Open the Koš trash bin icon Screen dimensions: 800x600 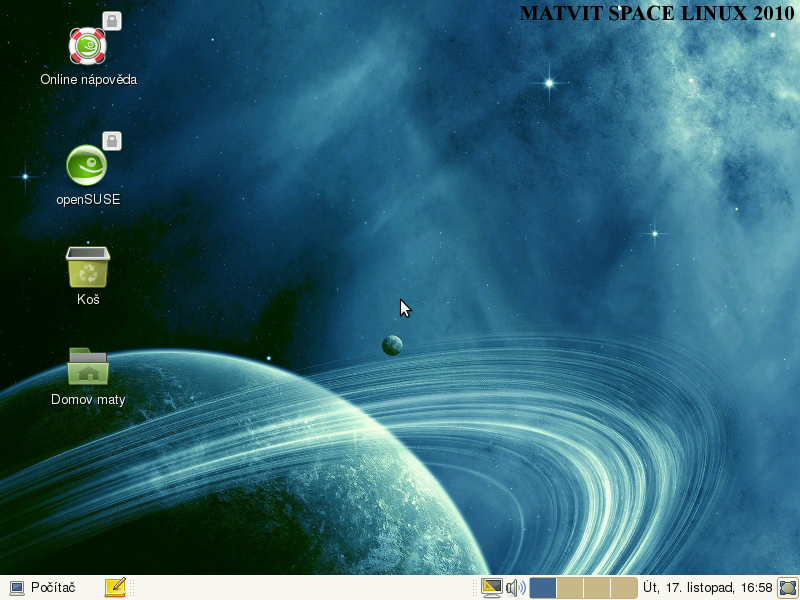[87, 267]
